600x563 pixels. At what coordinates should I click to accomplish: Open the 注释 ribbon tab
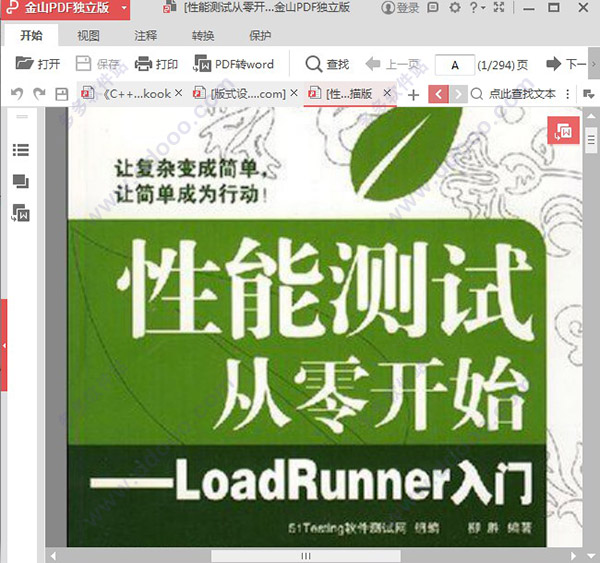click(145, 36)
